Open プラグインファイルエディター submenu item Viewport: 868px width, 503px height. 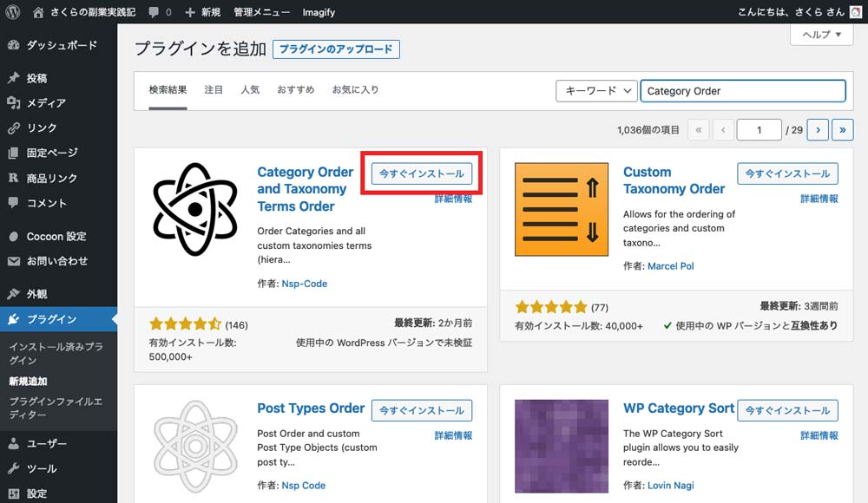(x=56, y=408)
